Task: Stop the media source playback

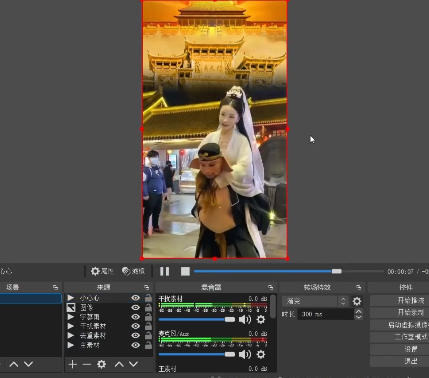Action: tap(185, 271)
